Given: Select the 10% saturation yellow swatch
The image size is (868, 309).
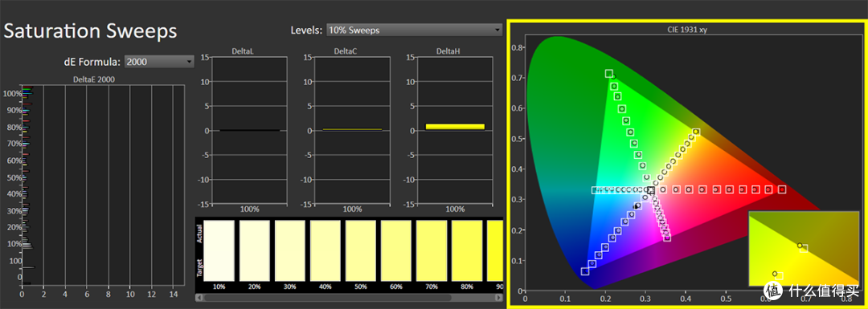Looking at the screenshot, I should [220, 250].
